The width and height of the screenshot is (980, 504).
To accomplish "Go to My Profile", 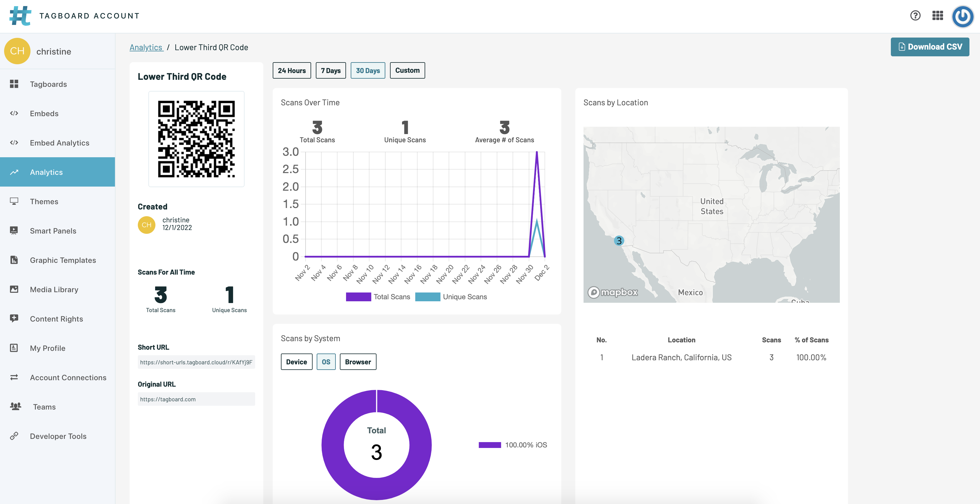I will [57, 348].
